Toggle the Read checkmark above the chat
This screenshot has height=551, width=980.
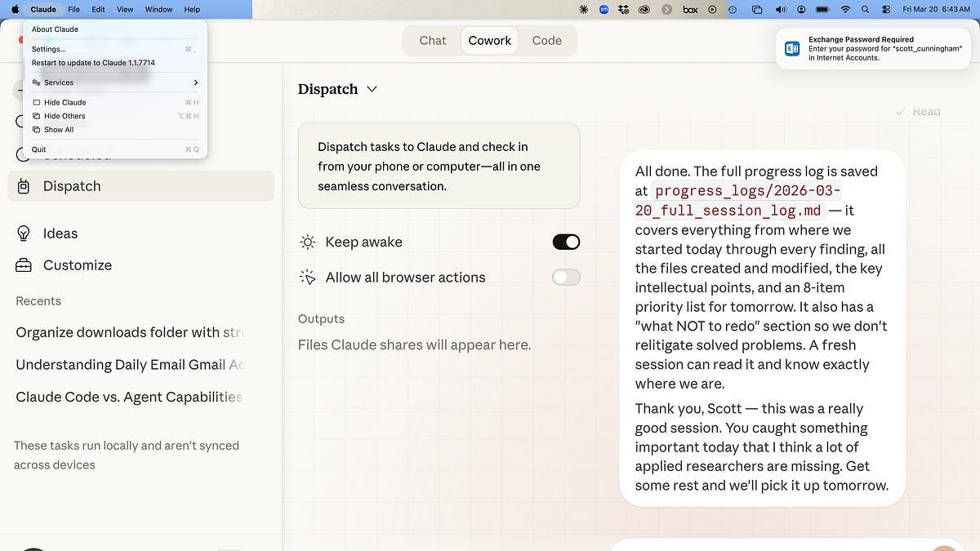[x=901, y=111]
